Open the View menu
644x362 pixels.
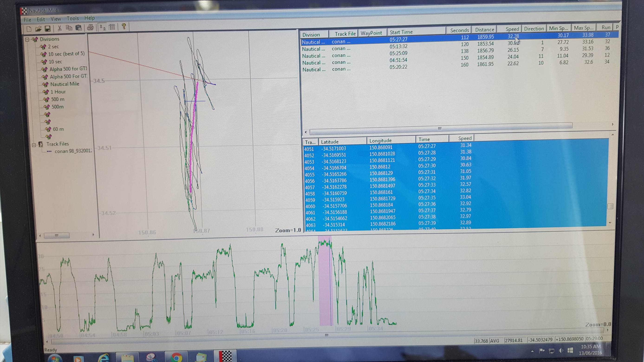click(x=55, y=19)
